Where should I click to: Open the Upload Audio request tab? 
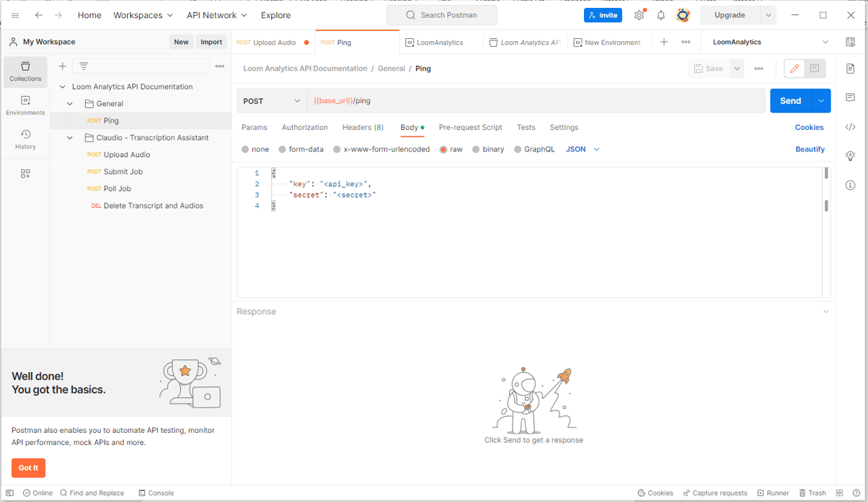tap(273, 43)
